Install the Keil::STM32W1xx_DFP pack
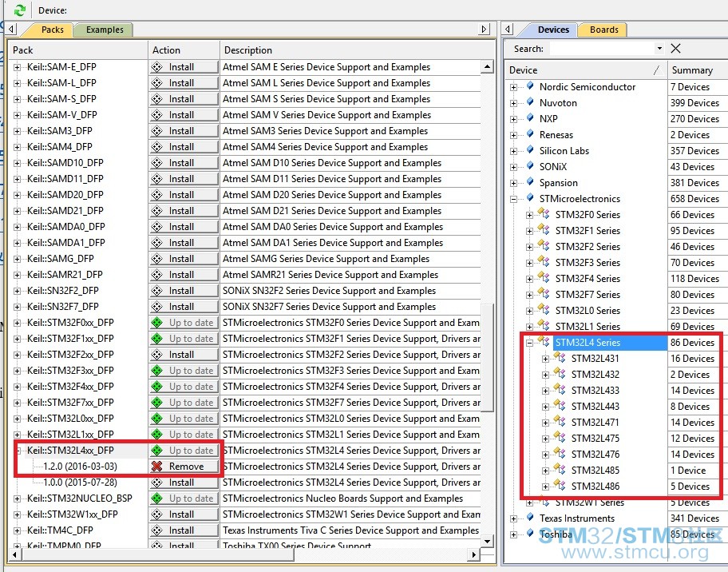The height and width of the screenshot is (572, 728). [184, 514]
